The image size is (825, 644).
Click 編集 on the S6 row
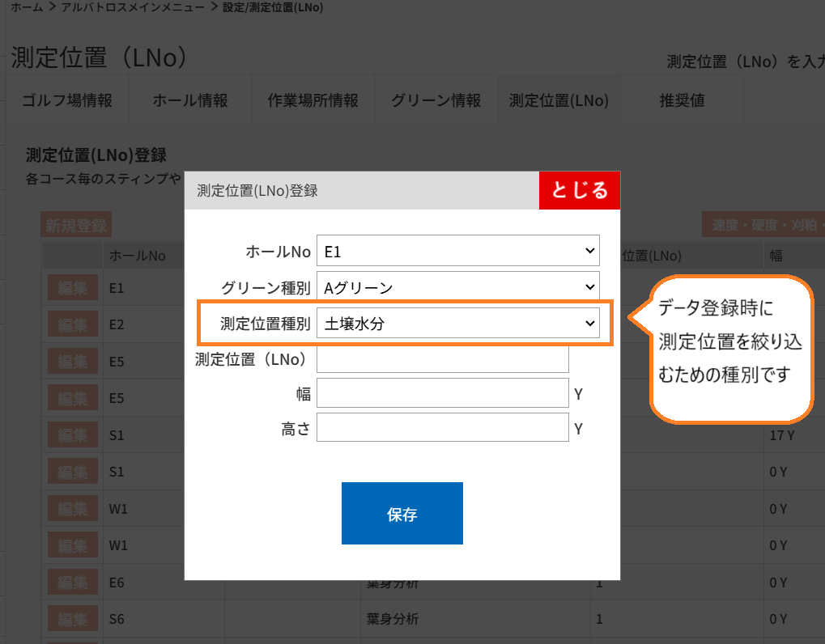[x=72, y=618]
